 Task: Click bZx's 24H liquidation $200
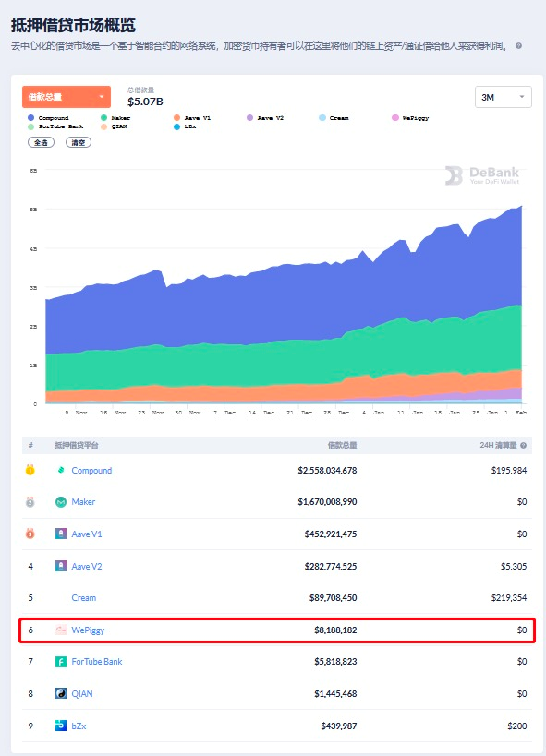pos(517,726)
